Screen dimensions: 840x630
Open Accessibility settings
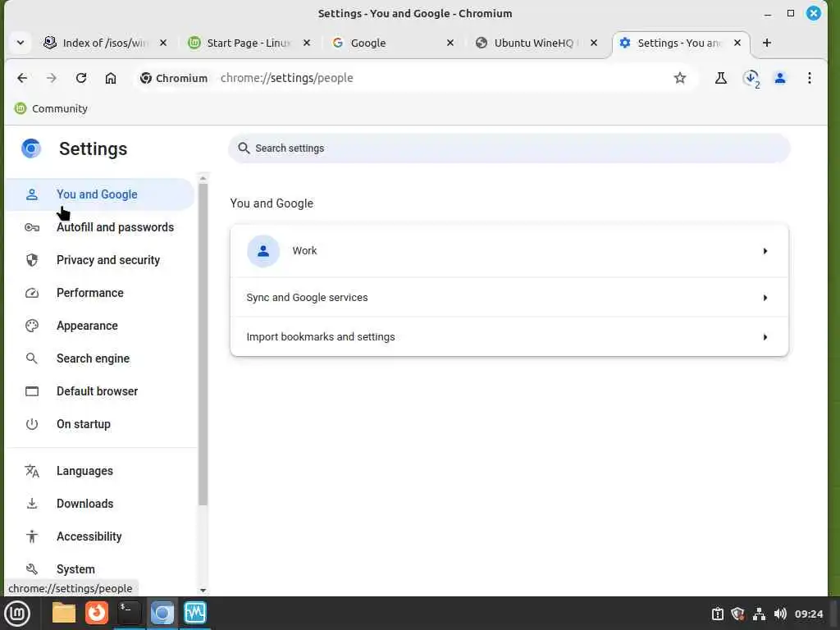[99, 536]
